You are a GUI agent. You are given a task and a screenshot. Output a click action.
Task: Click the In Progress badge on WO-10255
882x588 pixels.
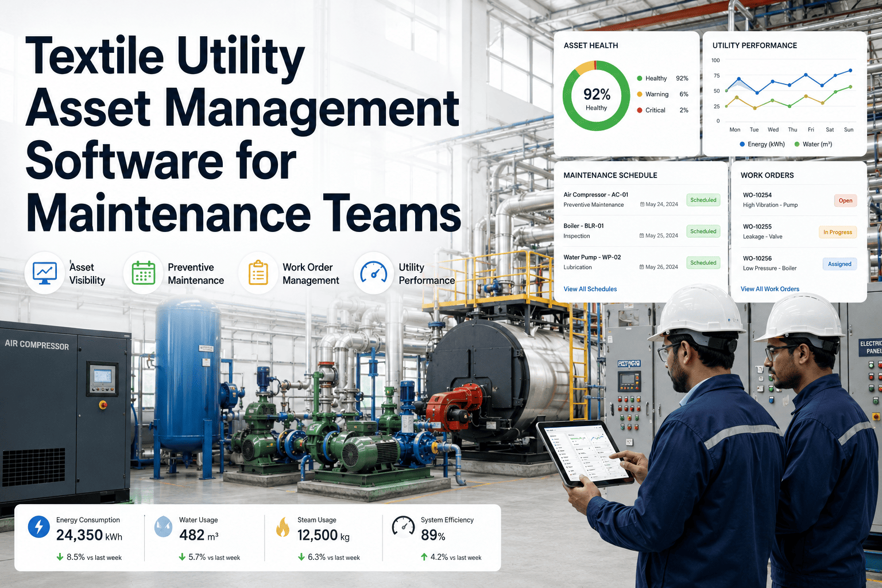(x=838, y=232)
